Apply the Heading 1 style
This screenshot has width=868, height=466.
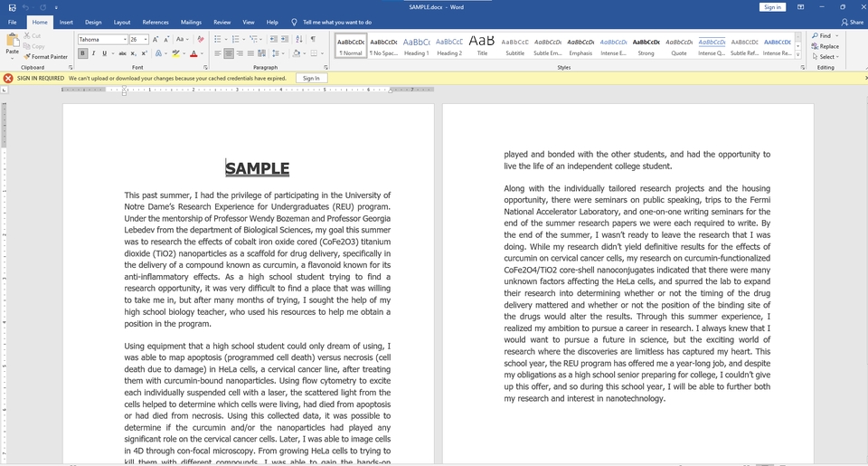point(416,46)
